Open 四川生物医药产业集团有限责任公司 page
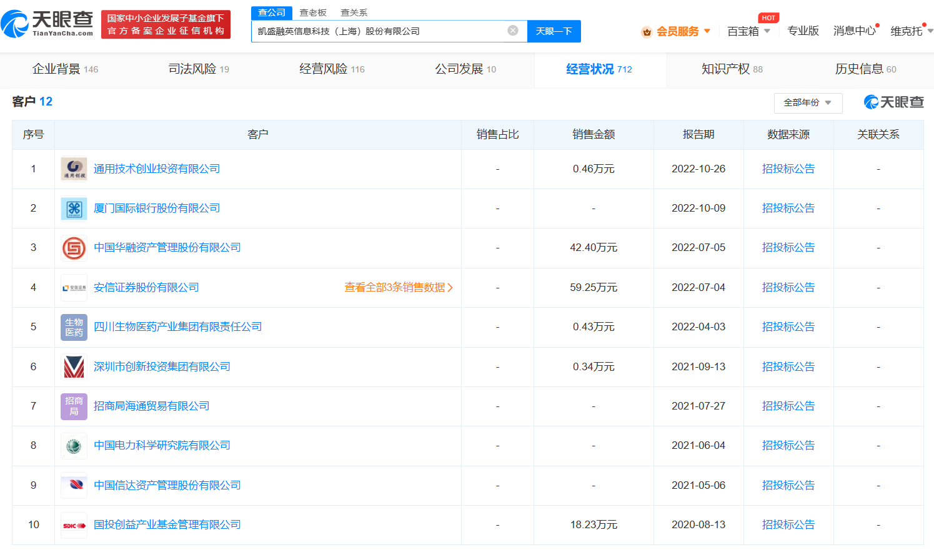Image resolution: width=934 pixels, height=560 pixels. click(x=178, y=327)
